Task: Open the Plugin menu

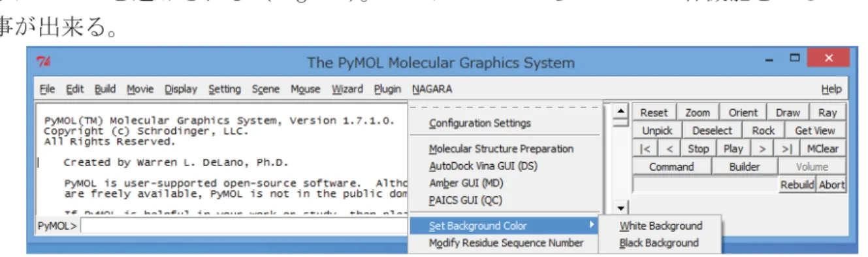Action: tap(387, 89)
